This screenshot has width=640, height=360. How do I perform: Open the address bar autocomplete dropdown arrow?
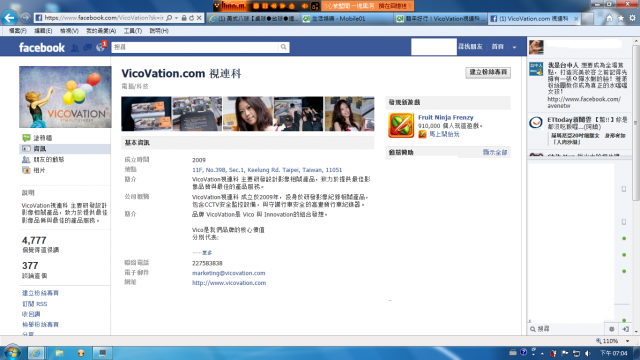(x=176, y=18)
